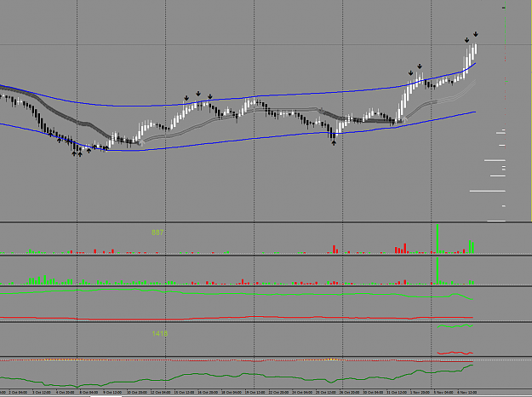Viewport: 532px width, 397px height.
Task: Select the '9 Oct 12:00' time axis label
Action: [112, 392]
